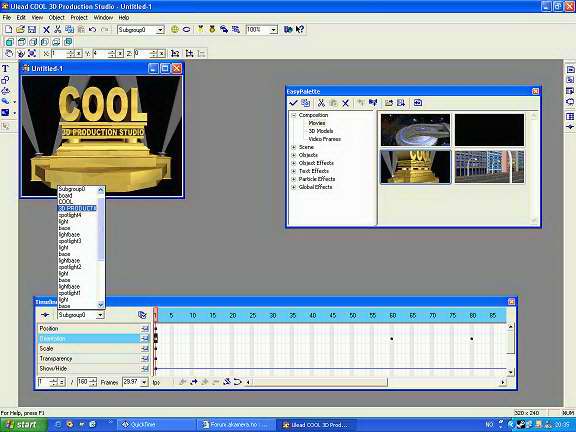Click the Open file folder icon
The image size is (576, 432).
pyautogui.click(x=20, y=29)
